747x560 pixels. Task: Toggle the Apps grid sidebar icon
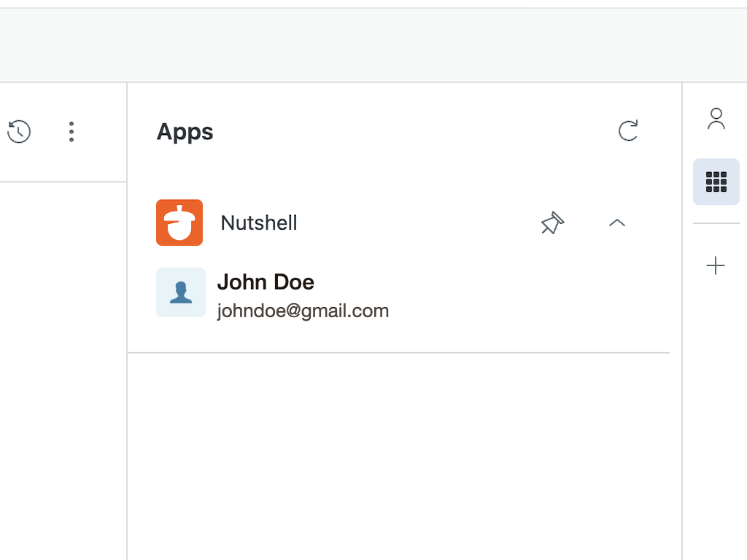(716, 182)
